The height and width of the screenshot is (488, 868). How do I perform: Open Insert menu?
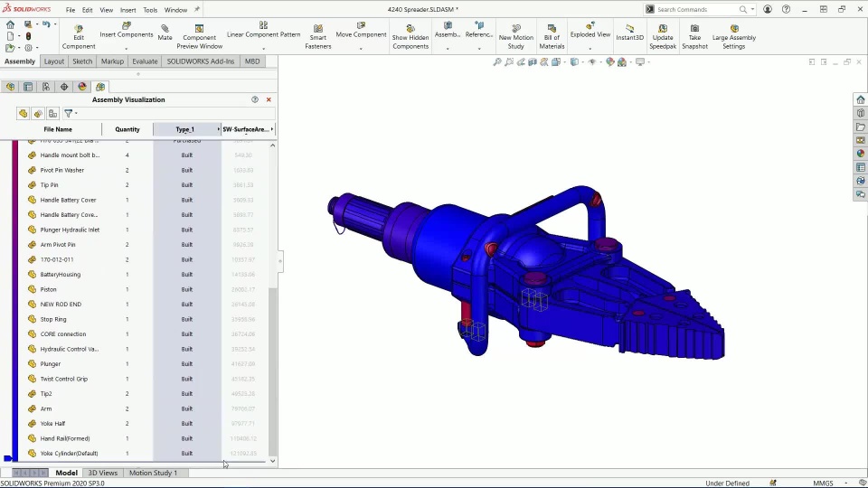pyautogui.click(x=127, y=10)
